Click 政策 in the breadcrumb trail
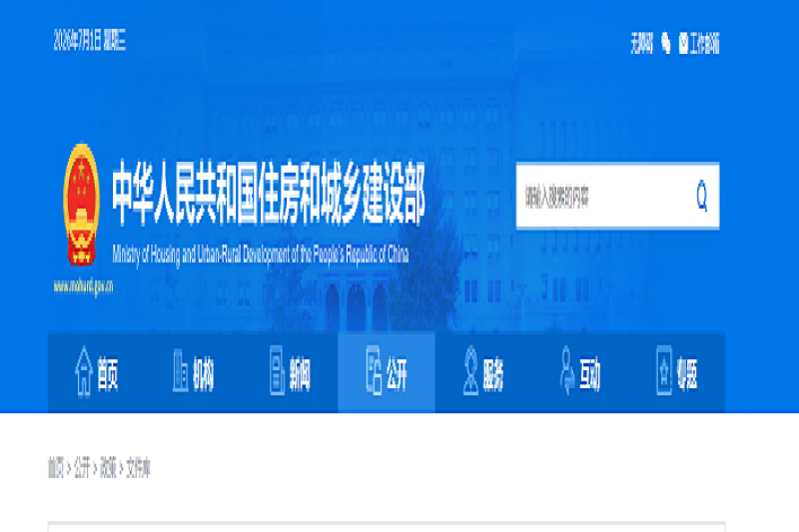Screen dimensions: 799x532 point(108,467)
